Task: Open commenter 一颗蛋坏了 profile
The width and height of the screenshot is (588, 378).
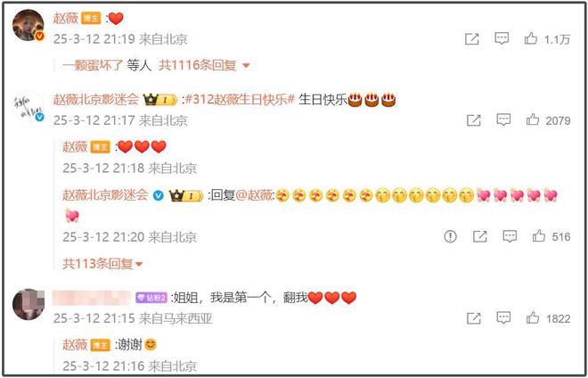Action: [x=93, y=65]
